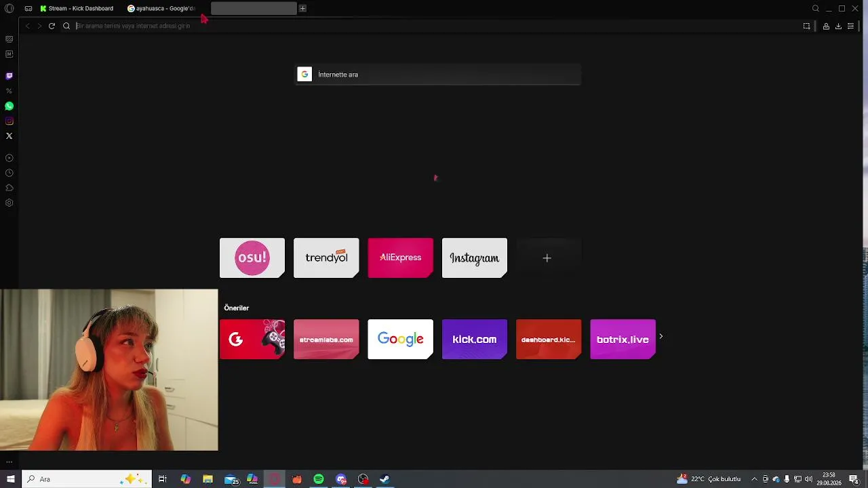This screenshot has height=488, width=868.
Task: Open the Google suggestion tile
Action: (x=400, y=339)
